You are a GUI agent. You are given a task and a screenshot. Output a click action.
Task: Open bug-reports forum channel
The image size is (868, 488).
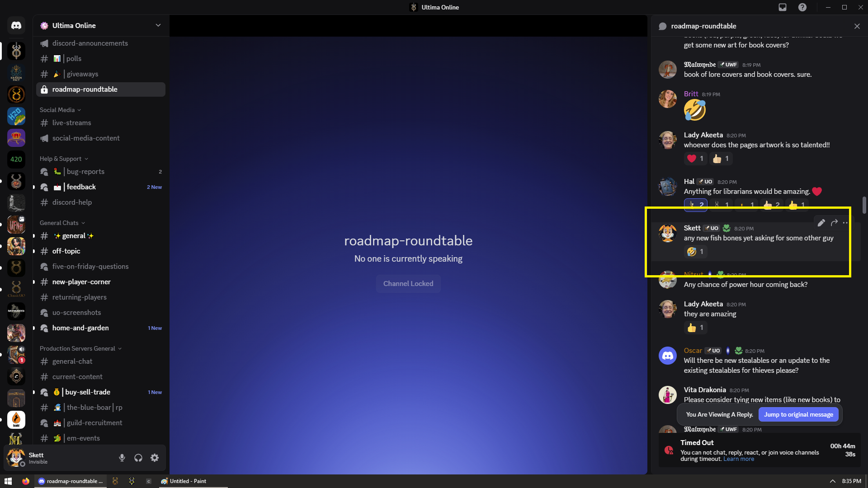(x=101, y=172)
